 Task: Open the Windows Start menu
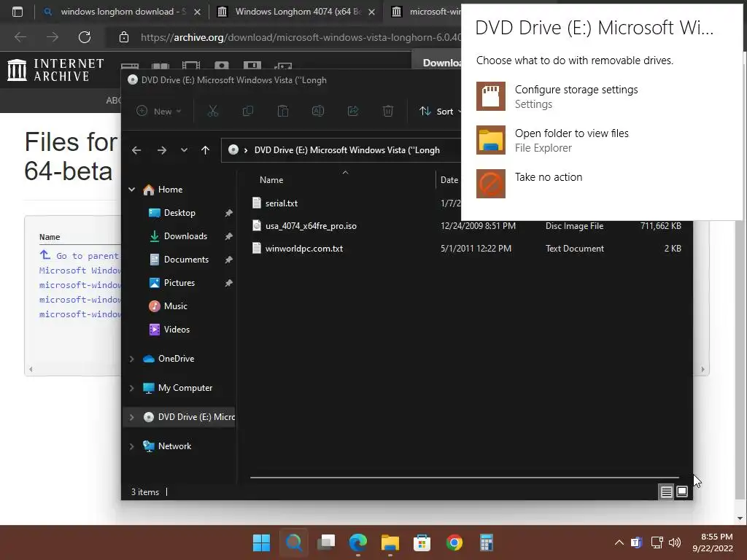point(262,542)
